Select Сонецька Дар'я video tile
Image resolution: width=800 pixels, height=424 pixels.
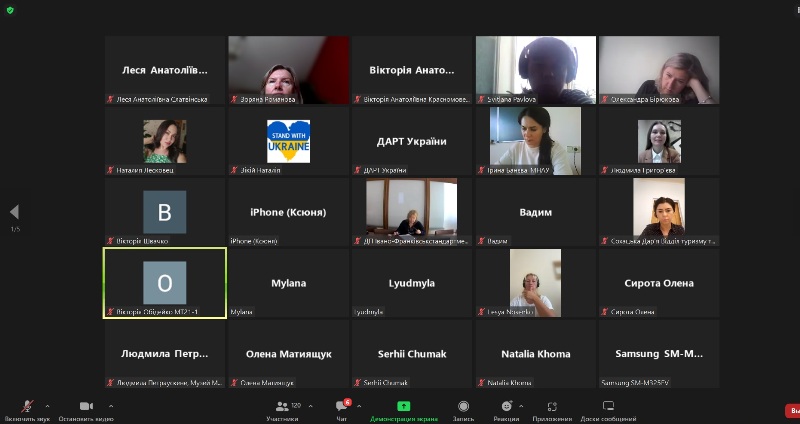659,212
